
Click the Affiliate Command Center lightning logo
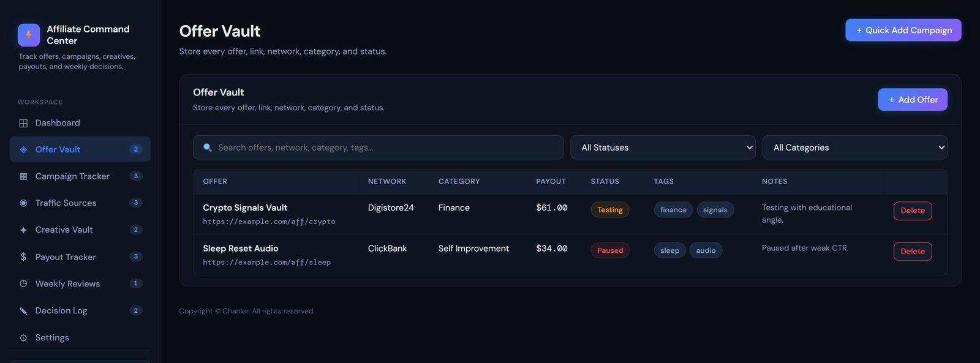[29, 35]
